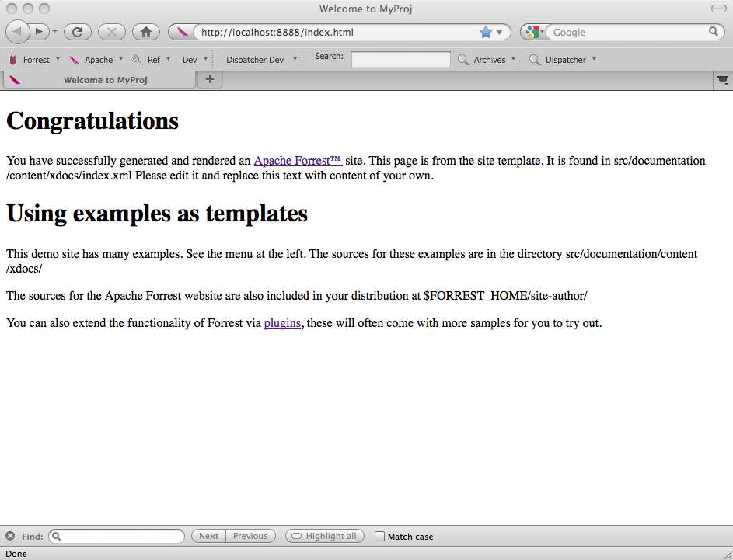Expand the Archives dropdown menu

coord(489,60)
